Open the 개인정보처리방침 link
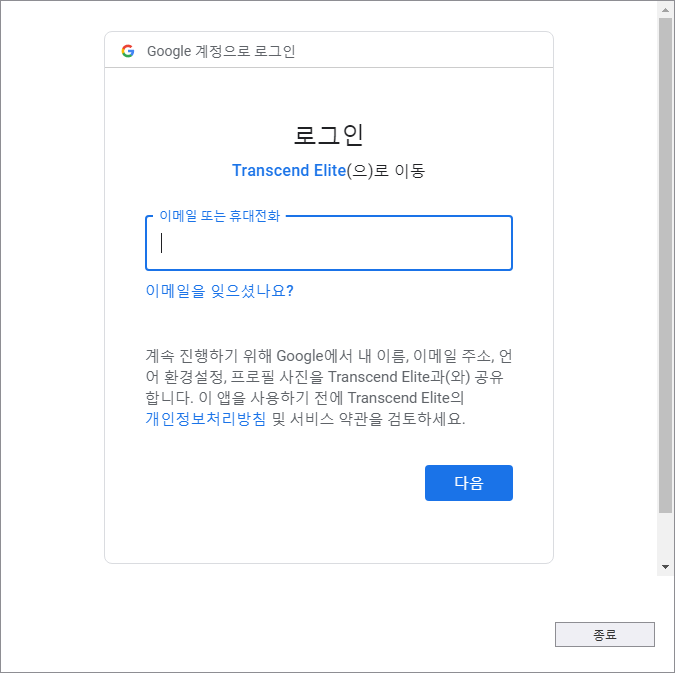This screenshot has width=675, height=673. point(206,419)
